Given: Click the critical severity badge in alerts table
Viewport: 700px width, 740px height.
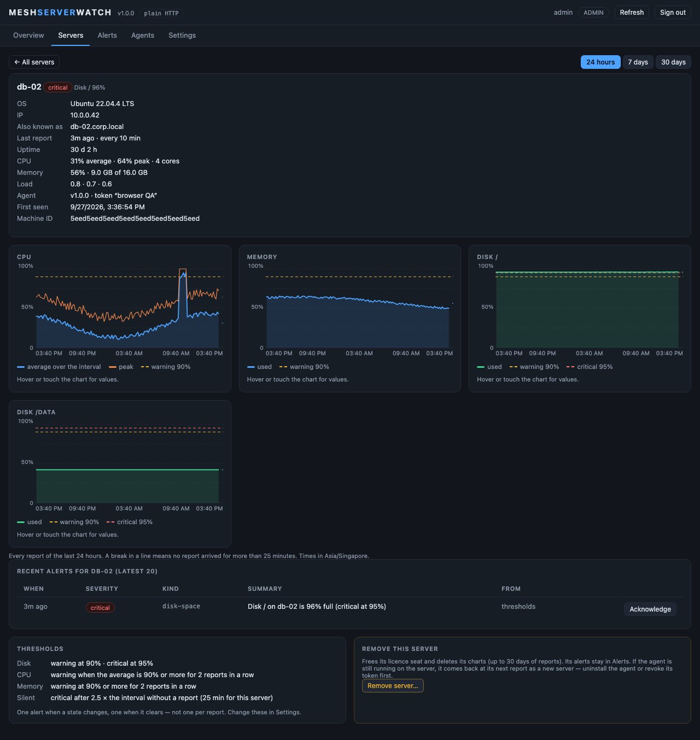Looking at the screenshot, I should [x=100, y=608].
